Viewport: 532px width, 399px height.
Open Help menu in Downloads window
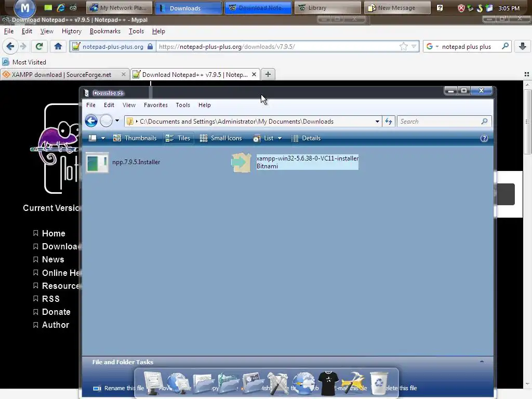pos(204,105)
